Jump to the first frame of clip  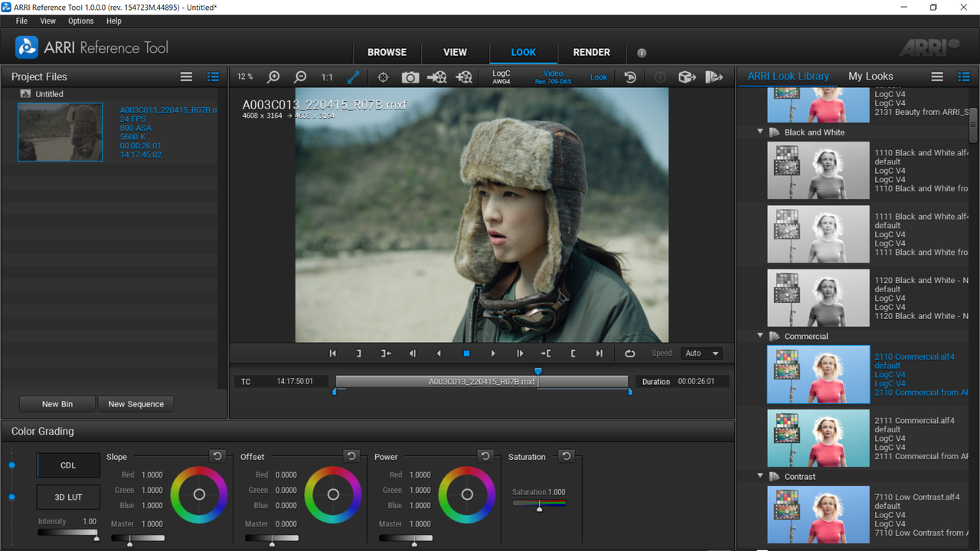[x=332, y=354]
